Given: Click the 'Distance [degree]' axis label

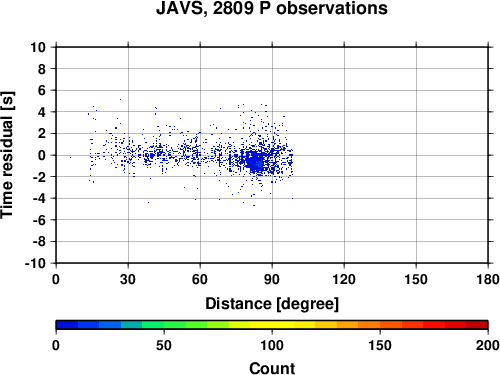Looking at the screenshot, I should 272,304.
